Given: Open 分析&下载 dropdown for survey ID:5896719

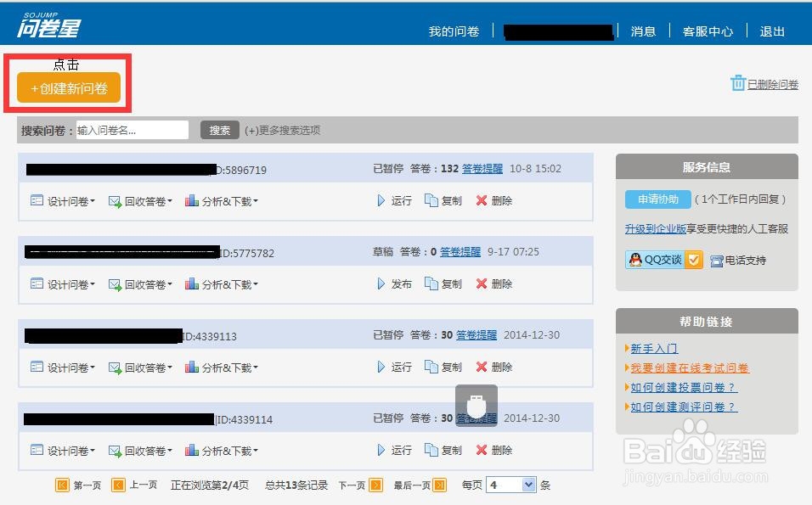Looking at the screenshot, I should 222,201.
